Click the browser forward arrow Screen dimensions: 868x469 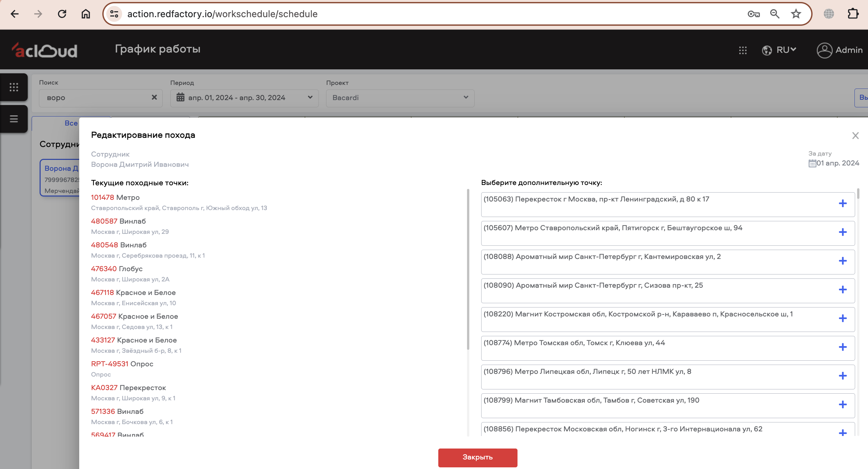[x=38, y=14]
